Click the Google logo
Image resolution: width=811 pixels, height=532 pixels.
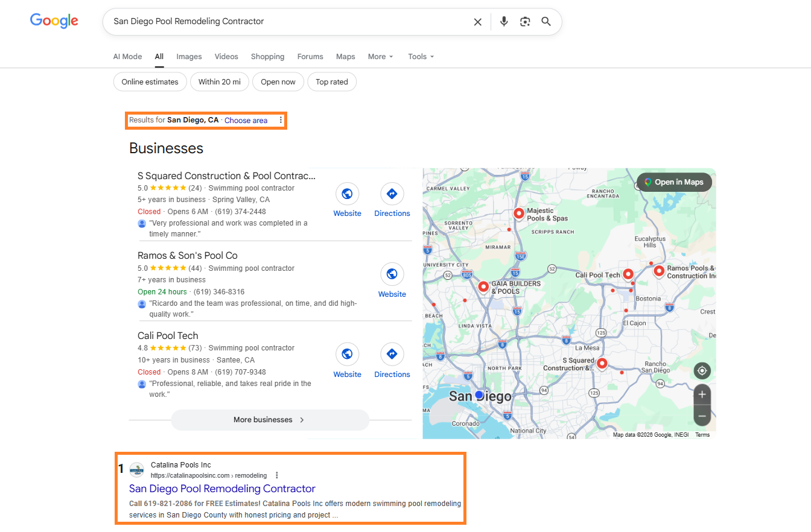pos(54,21)
